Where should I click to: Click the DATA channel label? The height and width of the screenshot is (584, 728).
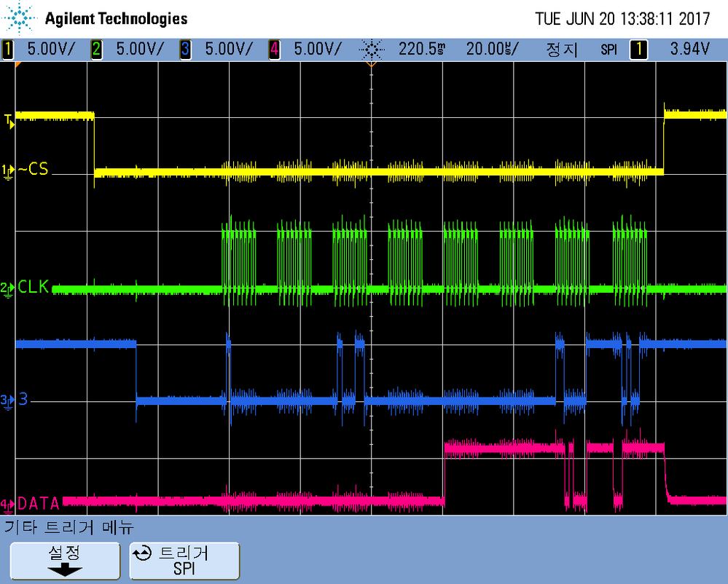pos(39,504)
